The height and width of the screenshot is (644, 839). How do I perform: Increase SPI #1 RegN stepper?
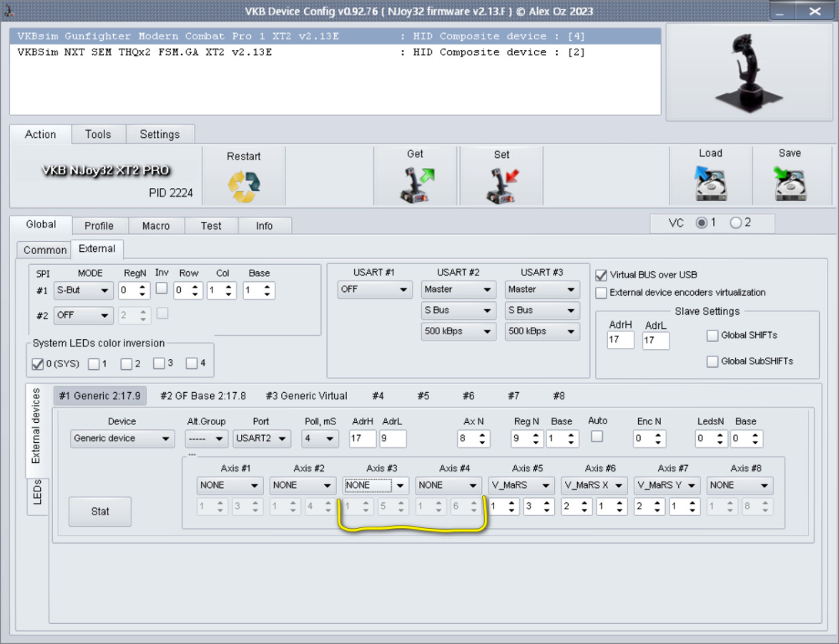click(x=142, y=286)
